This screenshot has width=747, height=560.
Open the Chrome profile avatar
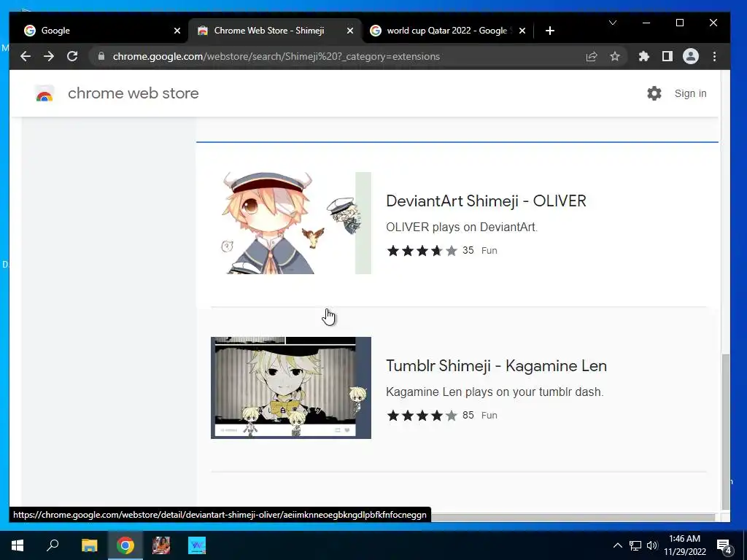(x=690, y=56)
